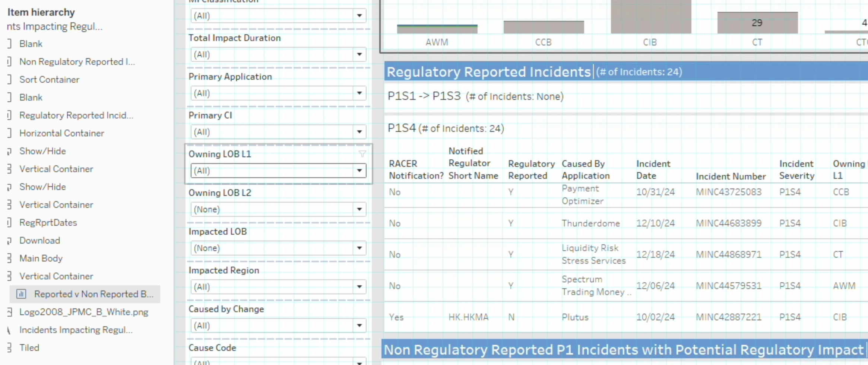This screenshot has height=365, width=868.
Task: Select the Download item in hierarchy
Action: (39, 240)
